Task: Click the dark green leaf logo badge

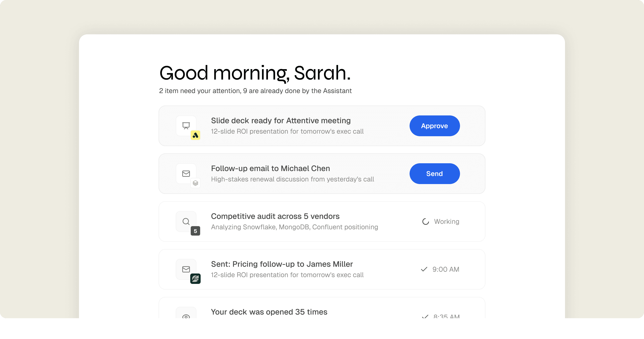Action: (x=195, y=279)
